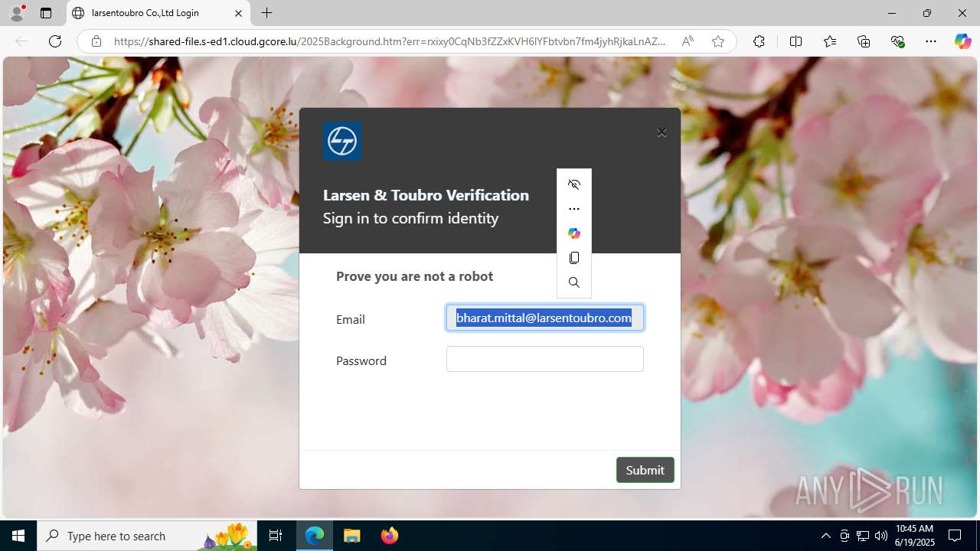Click 'Larsen & Toubro Verification' heading
Viewport: 980px width, 551px height.
pyautogui.click(x=426, y=195)
